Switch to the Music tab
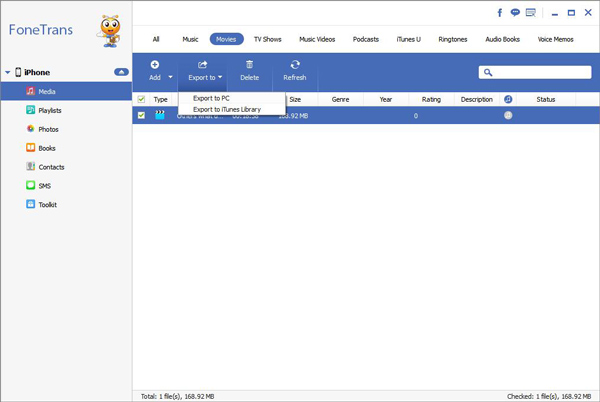The height and width of the screenshot is (402, 600). tap(190, 39)
